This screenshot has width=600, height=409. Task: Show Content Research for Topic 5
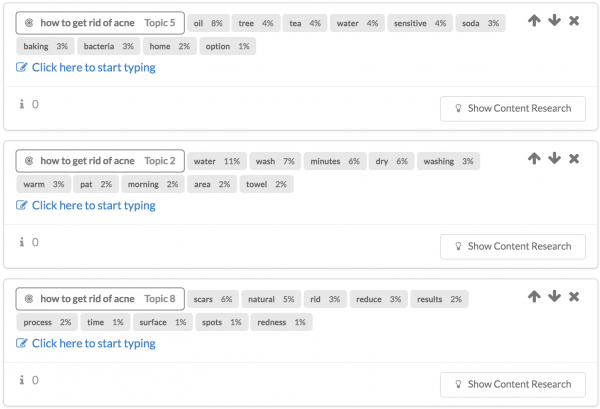[x=513, y=109]
